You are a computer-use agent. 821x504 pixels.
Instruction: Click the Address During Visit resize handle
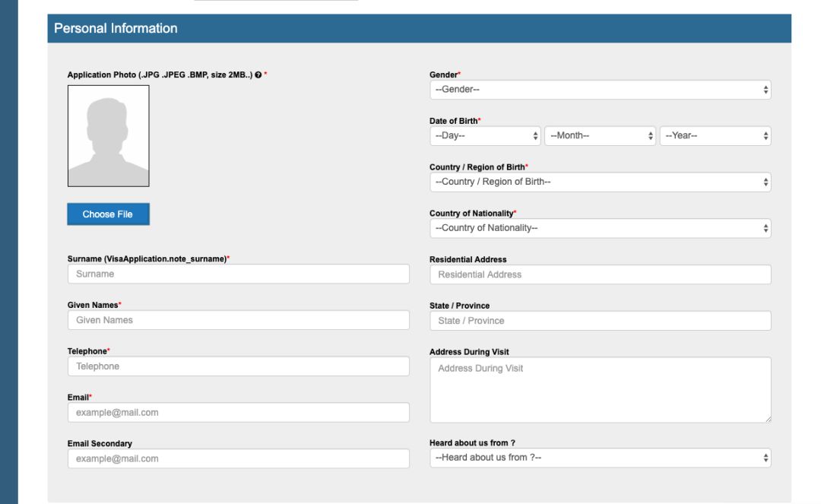pos(767,419)
